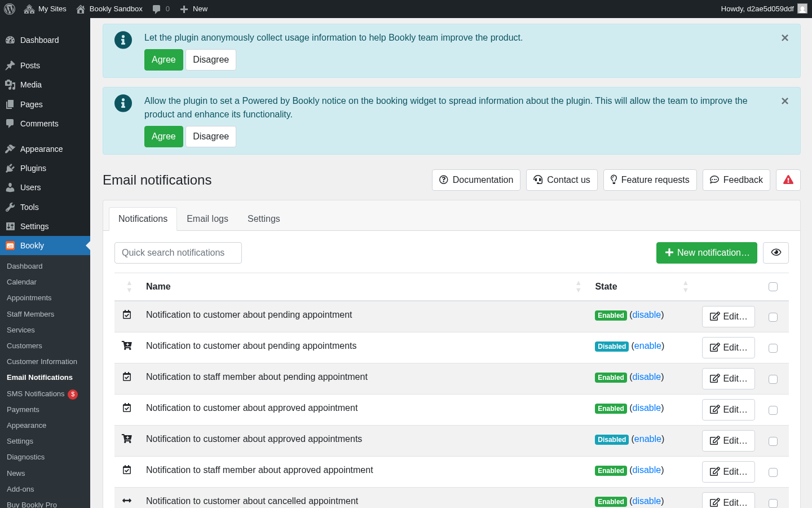Dismiss the Powered by Bookly notice

tap(785, 101)
